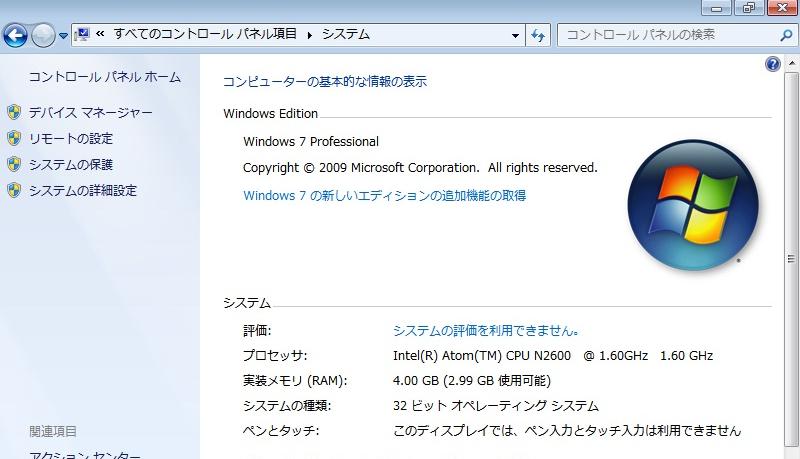Screen dimensions: 800x459
Task: Click the 関連項目 label in sidebar
Action: click(x=53, y=431)
